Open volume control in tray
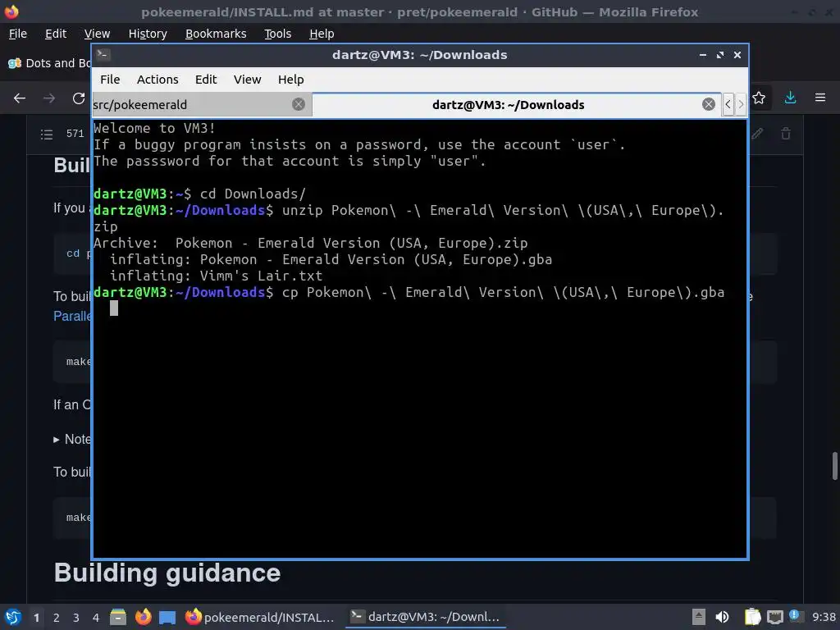 (722, 617)
